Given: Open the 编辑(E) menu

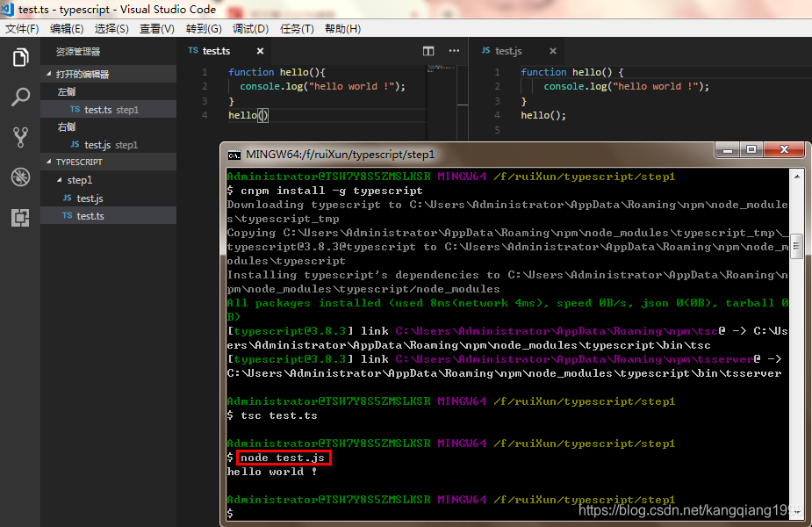Looking at the screenshot, I should tap(67, 28).
